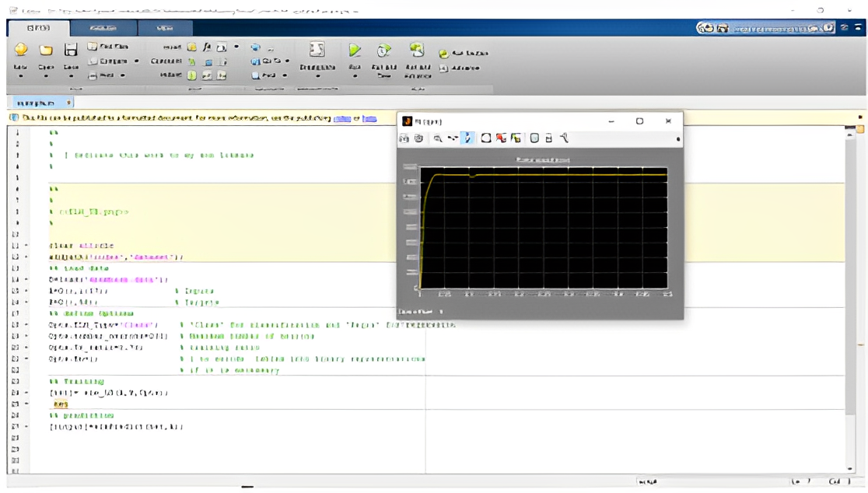Open dropdown arrow under New button
Screen dimensions: 868x493
[21, 77]
